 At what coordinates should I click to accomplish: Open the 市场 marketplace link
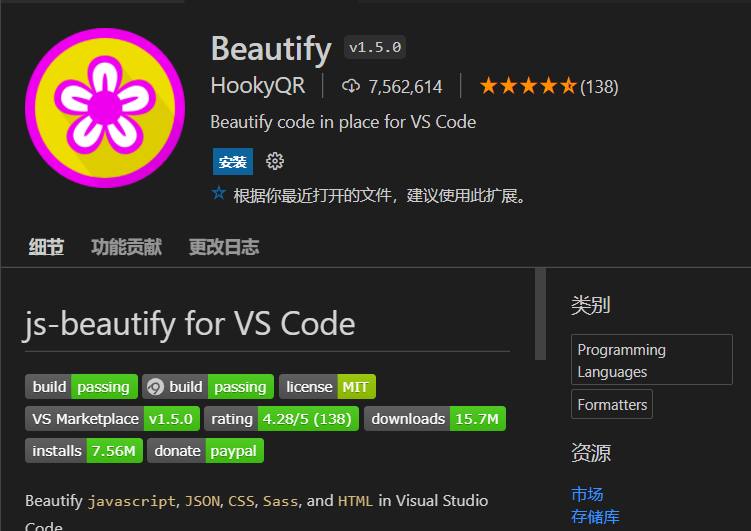[x=587, y=494]
